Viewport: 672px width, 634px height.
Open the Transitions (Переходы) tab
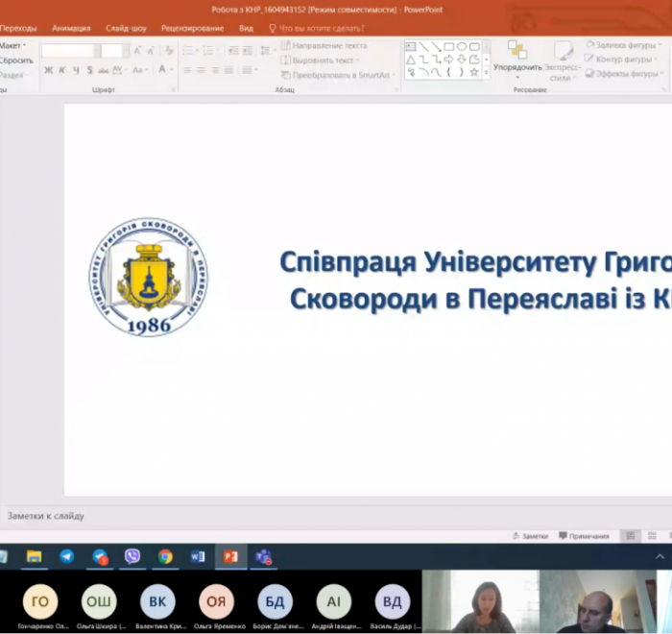pos(18,28)
